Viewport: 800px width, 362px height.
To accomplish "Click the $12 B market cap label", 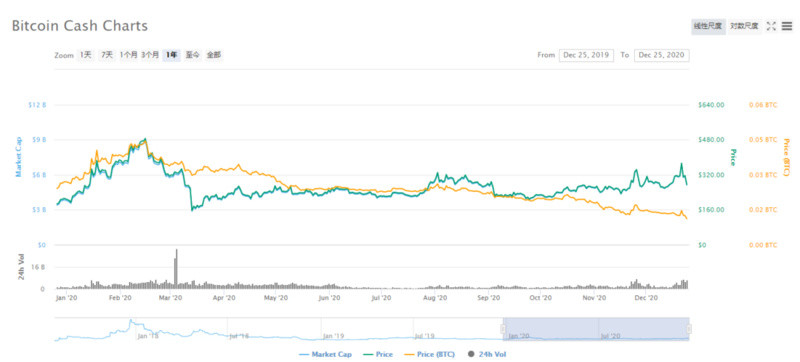I will point(37,105).
